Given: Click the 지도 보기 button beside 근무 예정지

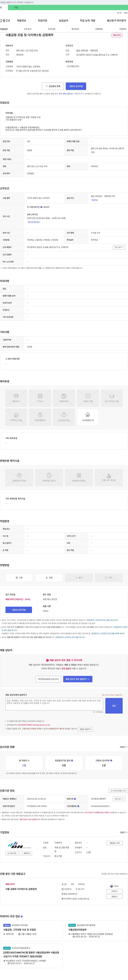Looking at the screenshot, I should pyautogui.click(x=119, y=247).
